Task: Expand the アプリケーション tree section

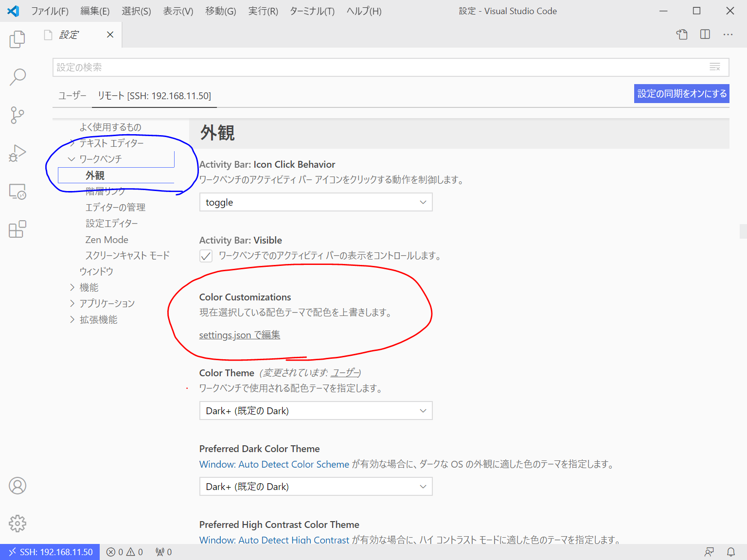Action: [72, 303]
